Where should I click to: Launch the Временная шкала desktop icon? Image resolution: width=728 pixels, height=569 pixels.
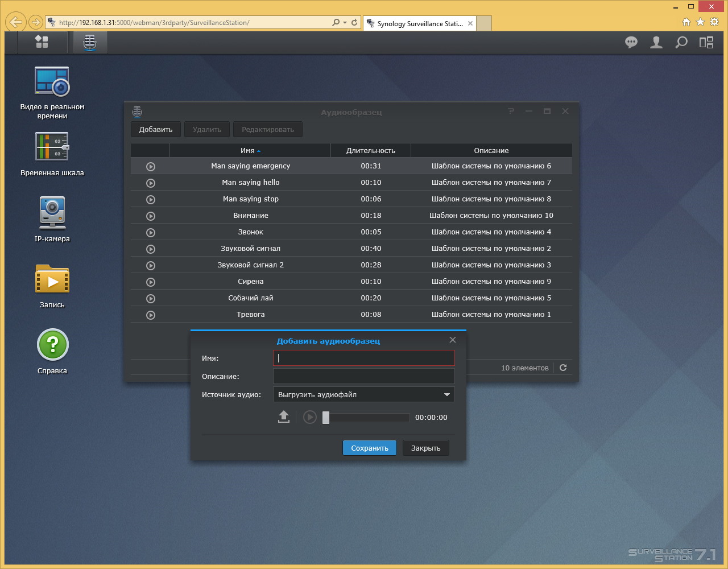click(52, 154)
